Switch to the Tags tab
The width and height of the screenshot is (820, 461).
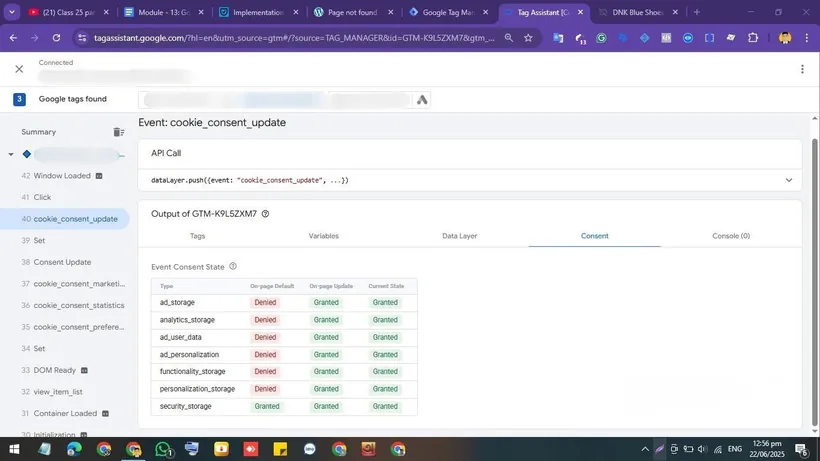[x=197, y=236]
